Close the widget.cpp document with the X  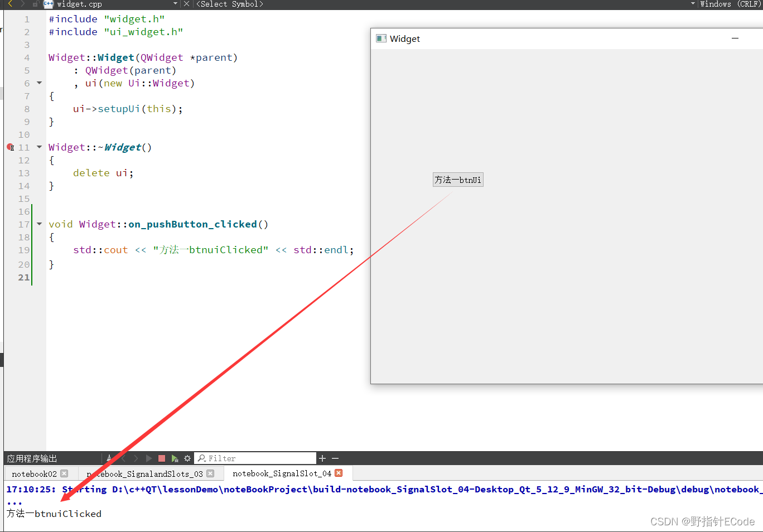[x=187, y=4]
